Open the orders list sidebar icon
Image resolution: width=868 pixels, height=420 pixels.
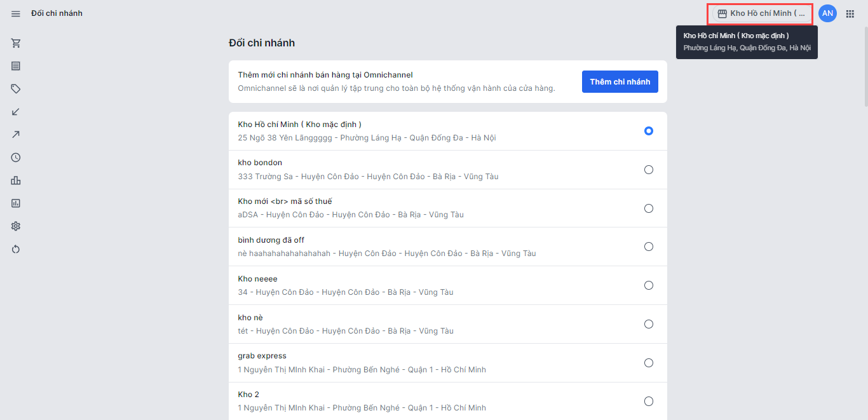[16, 66]
